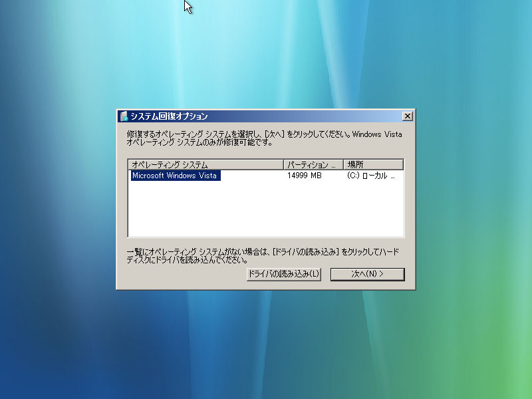Select the Microsoft Windows Vista entry

coord(176,176)
